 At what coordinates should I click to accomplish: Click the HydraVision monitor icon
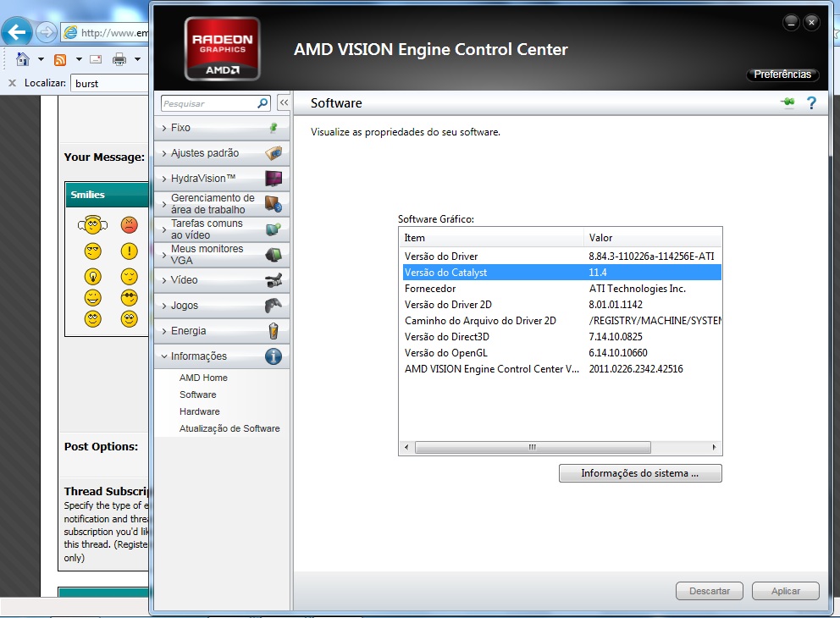(274, 179)
